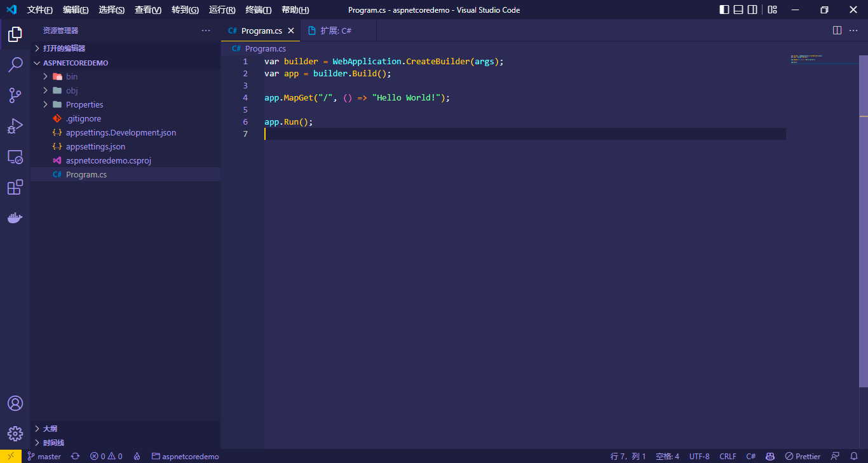
Task: Click the feedback icon in the status bar
Action: [836, 457]
